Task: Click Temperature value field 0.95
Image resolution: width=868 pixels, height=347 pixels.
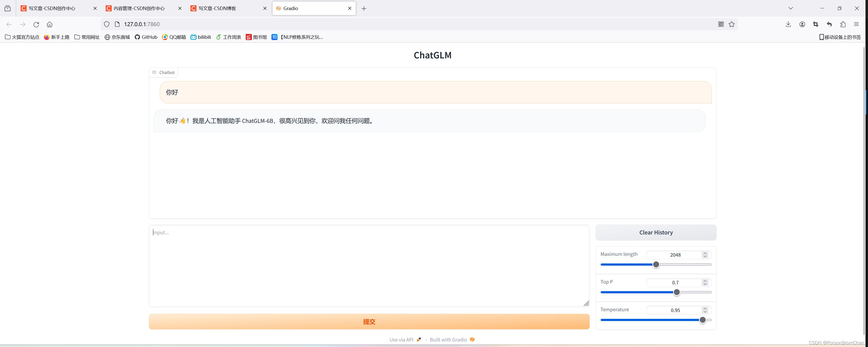Action: pos(675,310)
